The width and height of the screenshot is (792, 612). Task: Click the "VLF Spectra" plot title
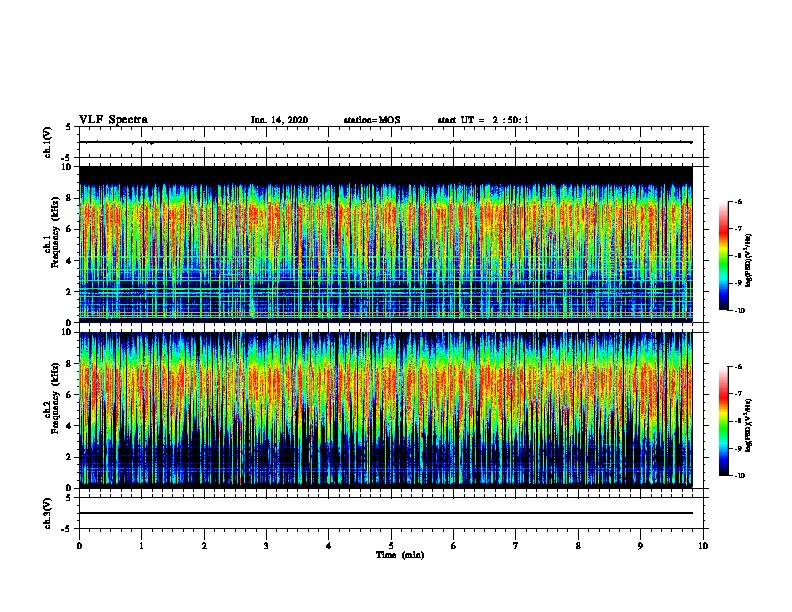click(113, 120)
